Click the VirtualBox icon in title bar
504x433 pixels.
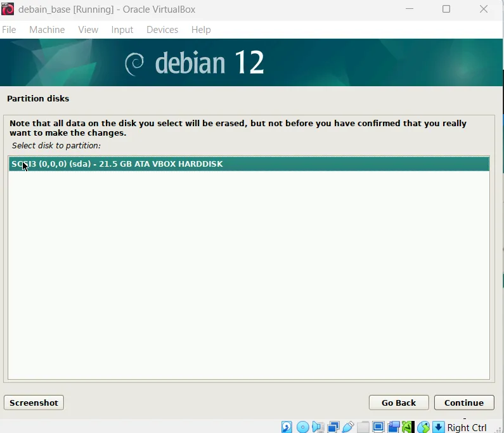tap(8, 9)
